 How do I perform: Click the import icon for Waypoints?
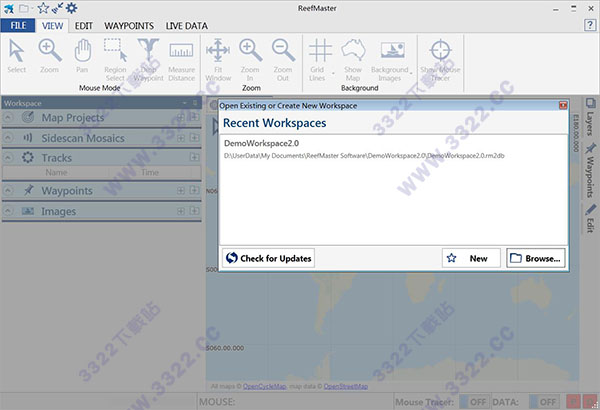[194, 190]
